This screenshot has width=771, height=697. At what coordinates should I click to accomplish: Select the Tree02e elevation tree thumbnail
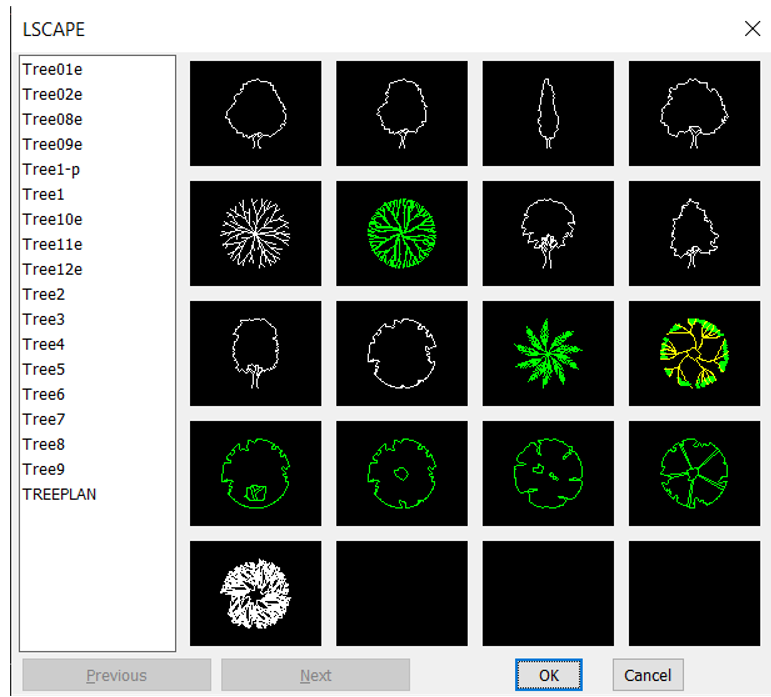(402, 114)
